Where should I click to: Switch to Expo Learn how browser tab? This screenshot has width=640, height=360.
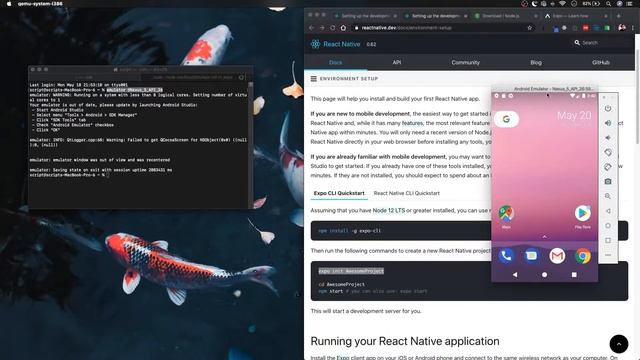575,16
